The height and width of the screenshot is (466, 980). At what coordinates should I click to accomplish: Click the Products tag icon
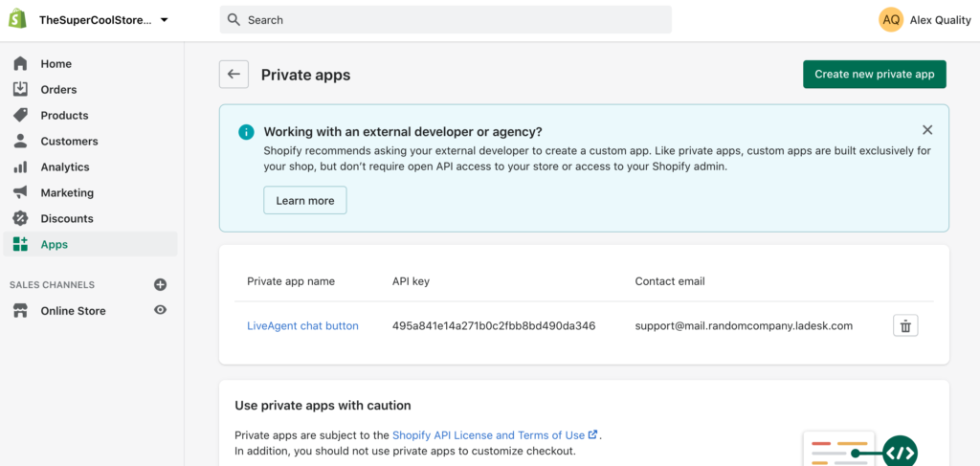(20, 116)
